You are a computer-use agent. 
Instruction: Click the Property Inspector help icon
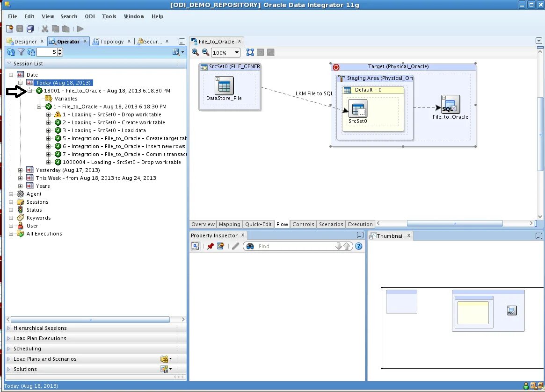(x=359, y=246)
